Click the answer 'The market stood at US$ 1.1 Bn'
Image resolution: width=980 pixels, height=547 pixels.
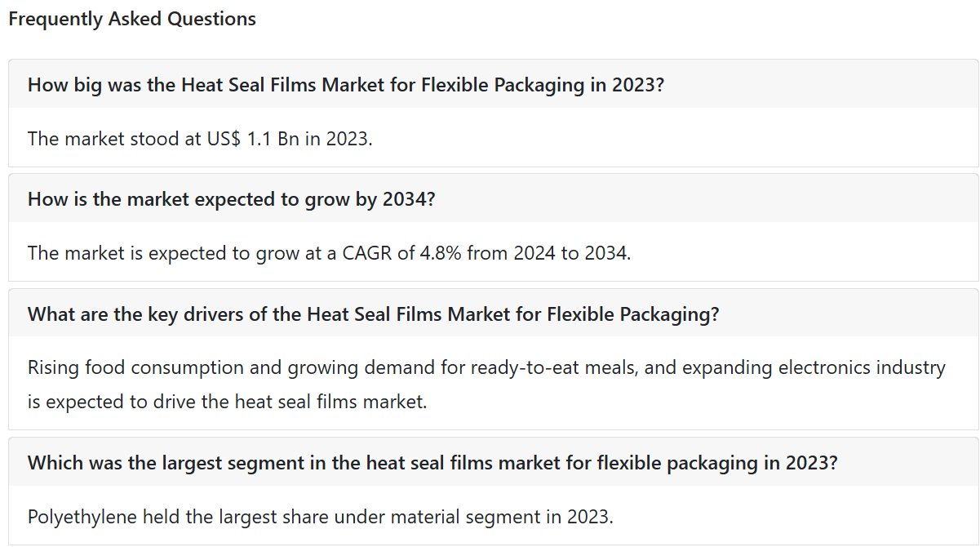[x=200, y=139]
